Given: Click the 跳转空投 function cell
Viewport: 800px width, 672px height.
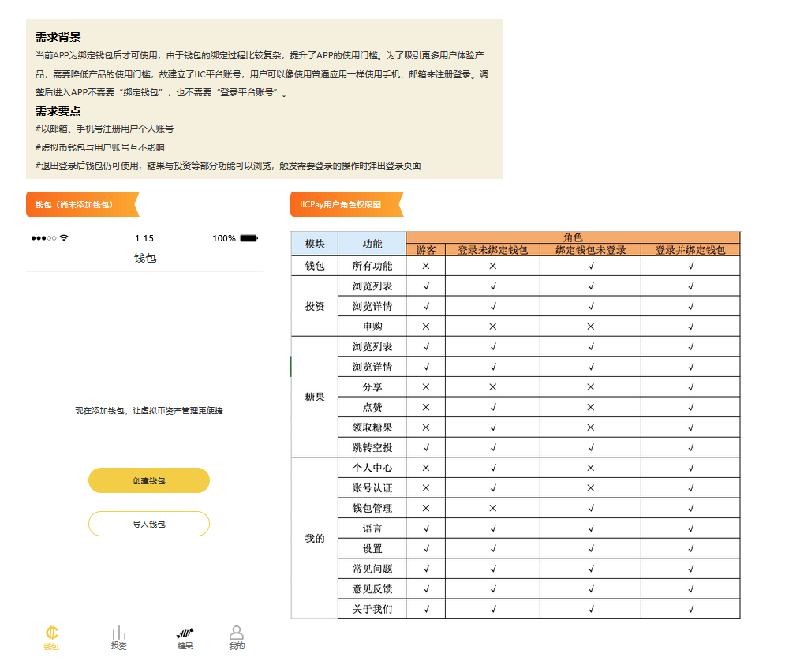Looking at the screenshot, I should pos(372,447).
